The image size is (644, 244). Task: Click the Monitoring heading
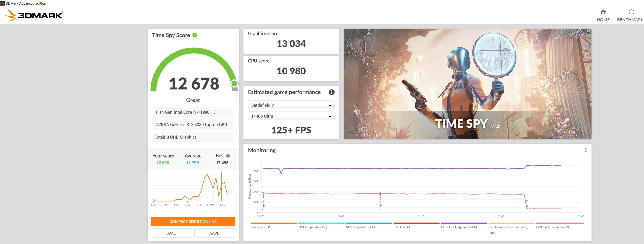click(262, 150)
